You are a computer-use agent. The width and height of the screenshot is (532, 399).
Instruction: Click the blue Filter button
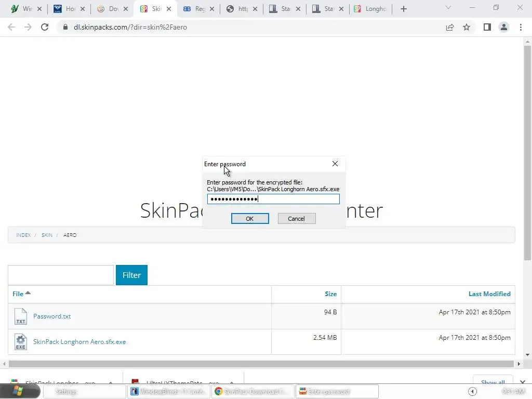[x=131, y=275]
